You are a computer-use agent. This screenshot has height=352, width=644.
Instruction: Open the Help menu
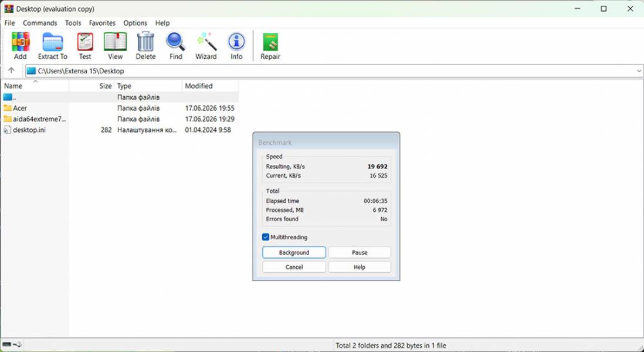pos(162,23)
